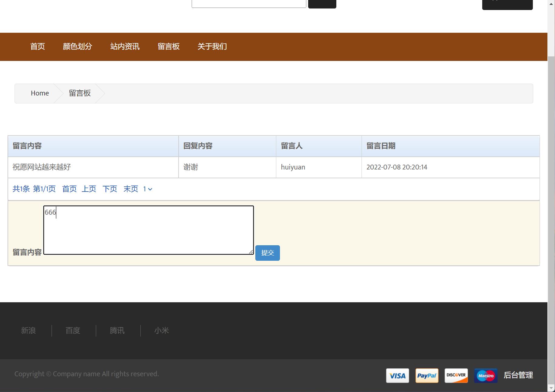Open the 颜色划分 navigation menu
Viewport: 555px width, 392px height.
coord(77,46)
